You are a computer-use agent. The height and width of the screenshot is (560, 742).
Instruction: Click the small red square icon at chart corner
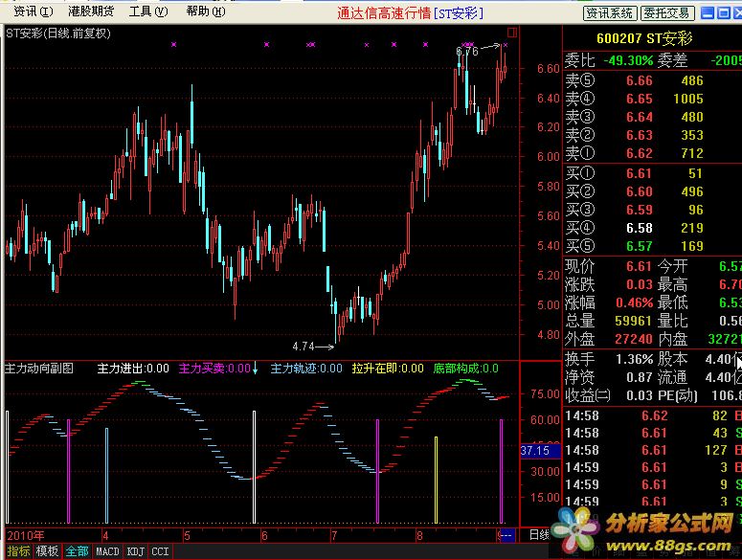tap(511, 33)
